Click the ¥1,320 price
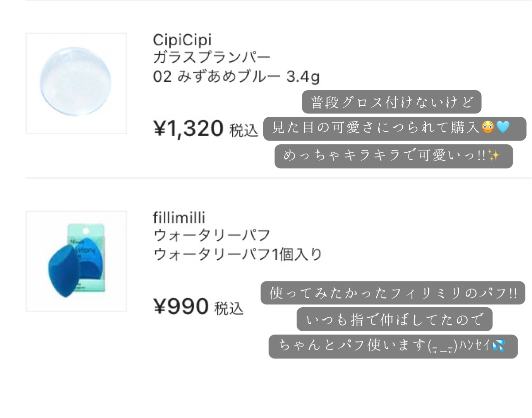Image resolution: width=532 pixels, height=418 pixels. pyautogui.click(x=189, y=128)
